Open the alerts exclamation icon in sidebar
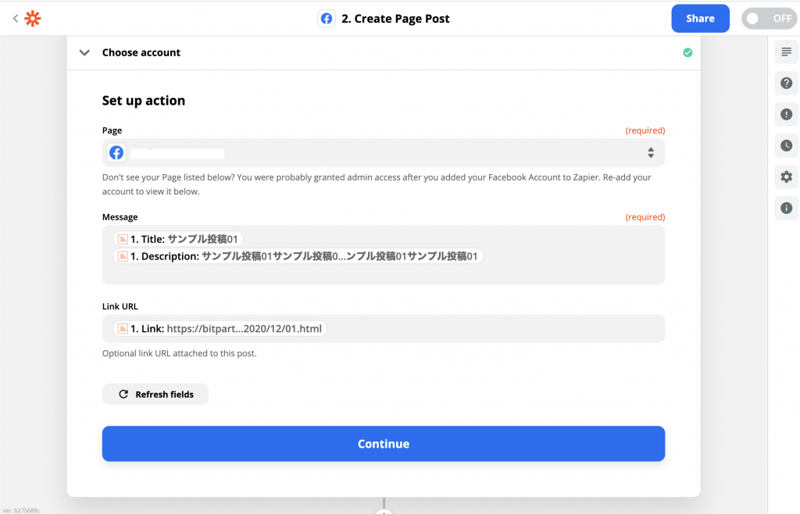Viewport: 800px width, 514px height. pos(786,115)
